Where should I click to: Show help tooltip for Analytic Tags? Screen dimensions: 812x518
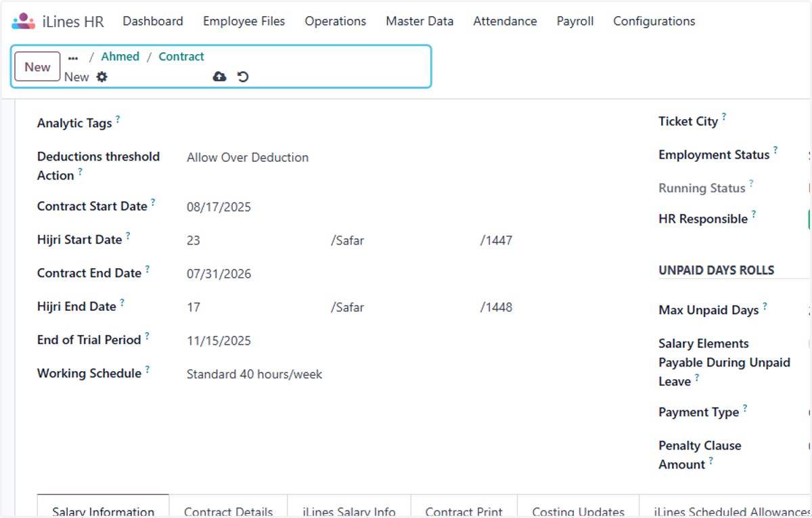[118, 119]
